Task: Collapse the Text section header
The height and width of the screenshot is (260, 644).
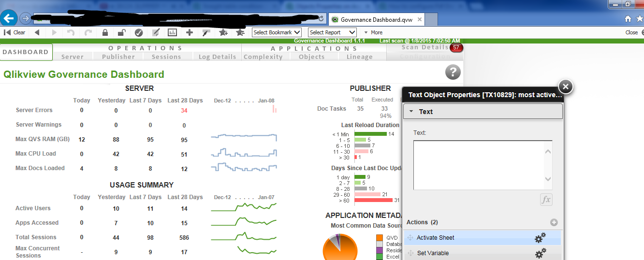Action: click(x=483, y=112)
